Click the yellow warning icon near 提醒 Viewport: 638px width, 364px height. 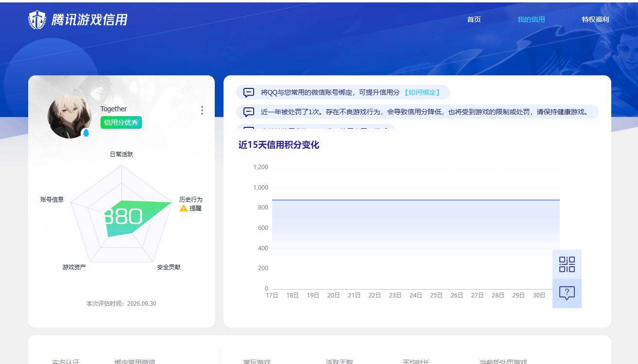point(184,208)
